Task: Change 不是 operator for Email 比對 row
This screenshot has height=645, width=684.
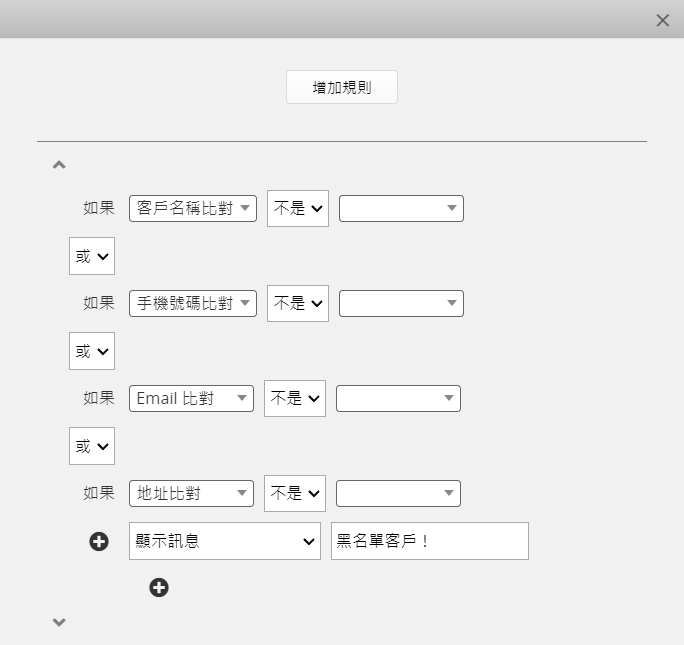Action: [295, 398]
